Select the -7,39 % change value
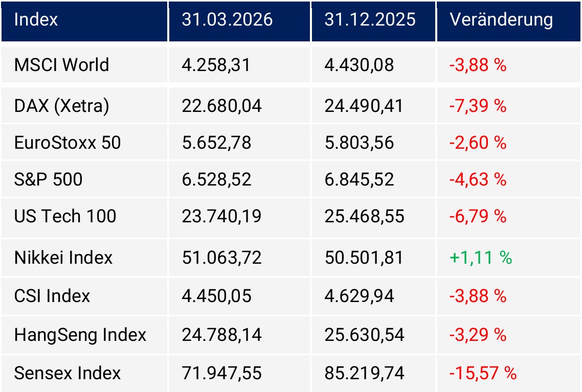Image resolution: width=582 pixels, height=392 pixels. (x=478, y=106)
